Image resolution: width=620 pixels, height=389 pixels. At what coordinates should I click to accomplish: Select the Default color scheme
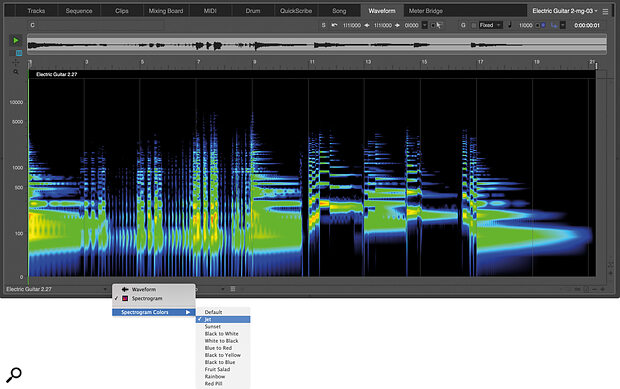coord(223,312)
